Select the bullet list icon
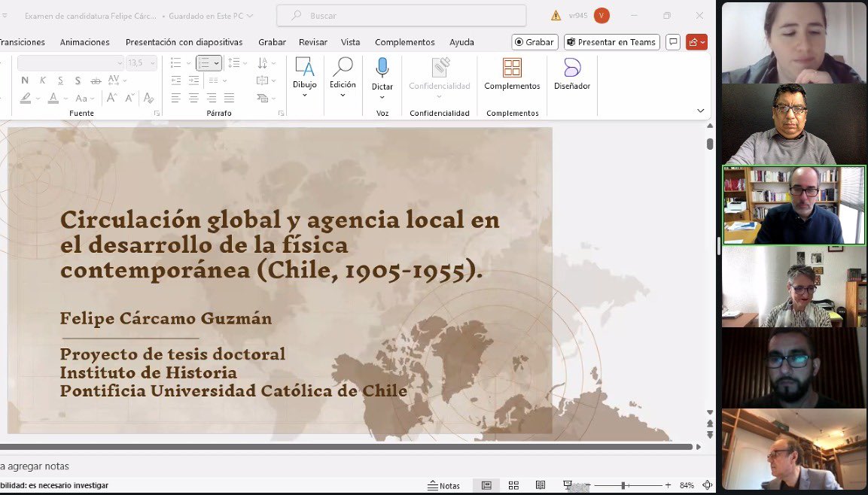The height and width of the screenshot is (495, 868). [174, 62]
